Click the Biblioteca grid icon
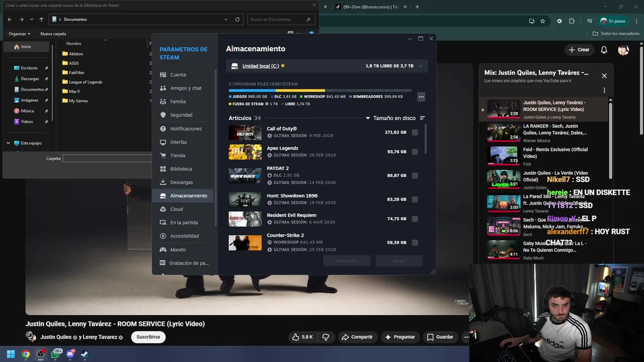The height and width of the screenshot is (362, 644). (163, 169)
